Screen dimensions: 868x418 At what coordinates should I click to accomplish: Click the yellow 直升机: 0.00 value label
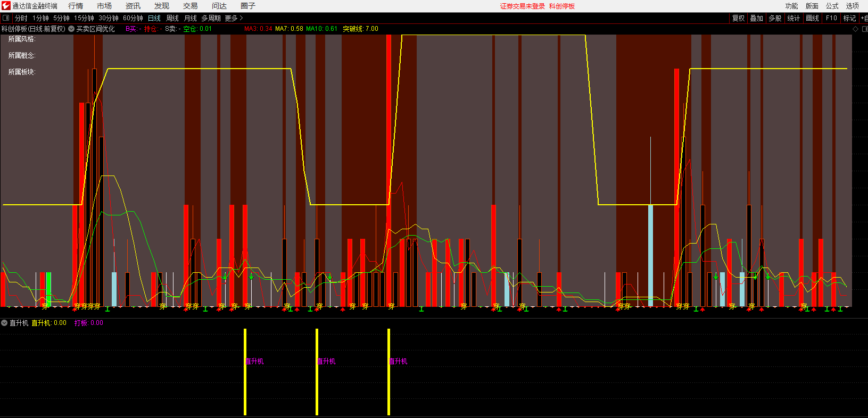tap(49, 323)
